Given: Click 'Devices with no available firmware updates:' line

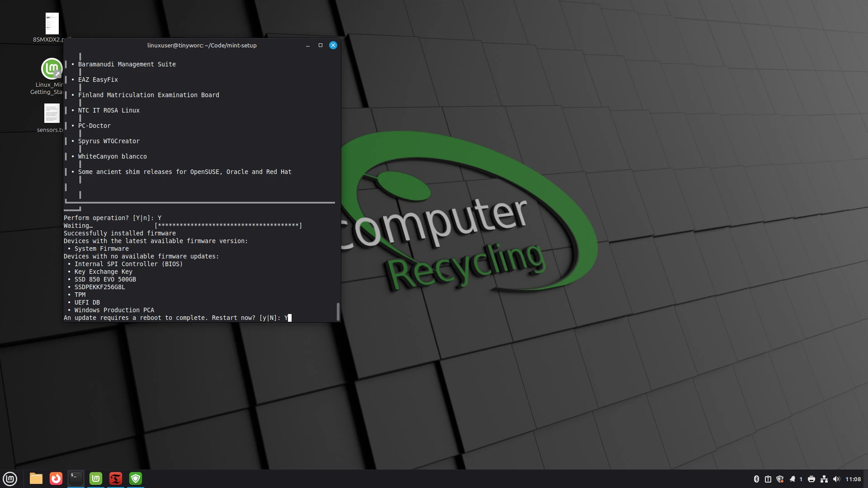Looking at the screenshot, I should (x=142, y=256).
